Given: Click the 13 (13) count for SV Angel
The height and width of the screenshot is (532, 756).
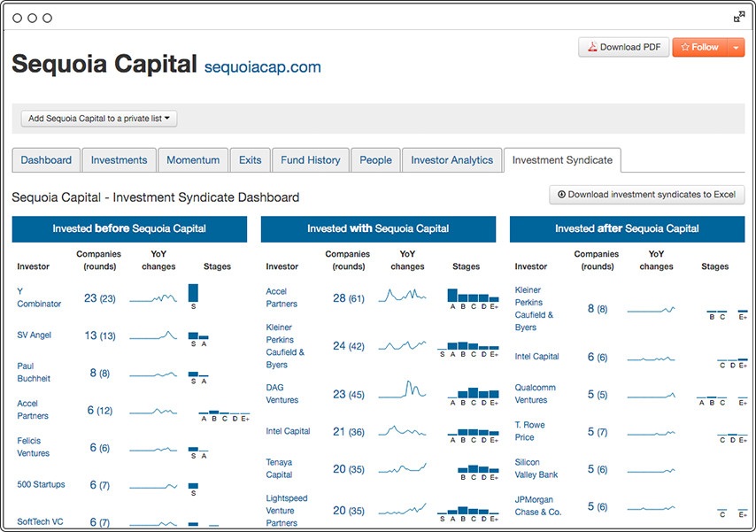Looking at the screenshot, I should click(x=100, y=335).
